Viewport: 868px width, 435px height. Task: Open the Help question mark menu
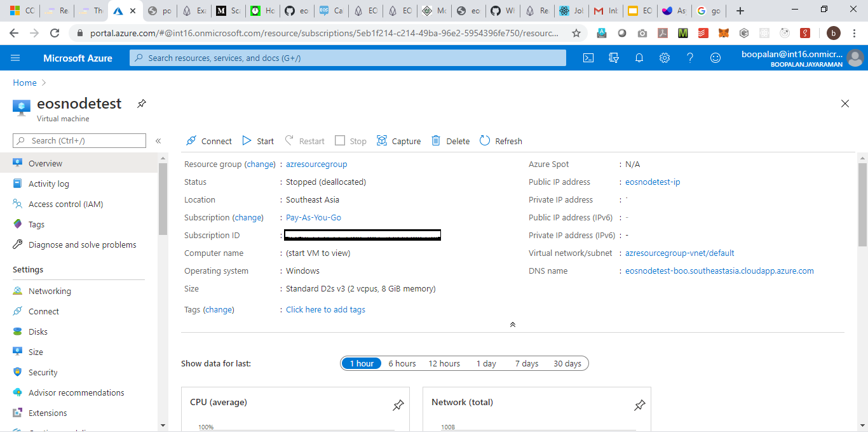pyautogui.click(x=690, y=58)
